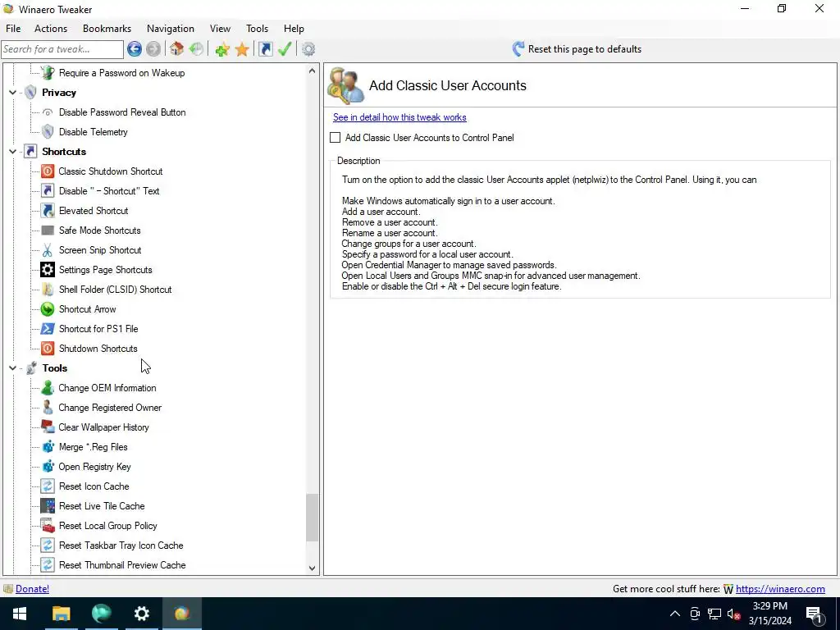Viewport: 840px width, 630px height.
Task: Open the Help menu
Action: coord(294,29)
